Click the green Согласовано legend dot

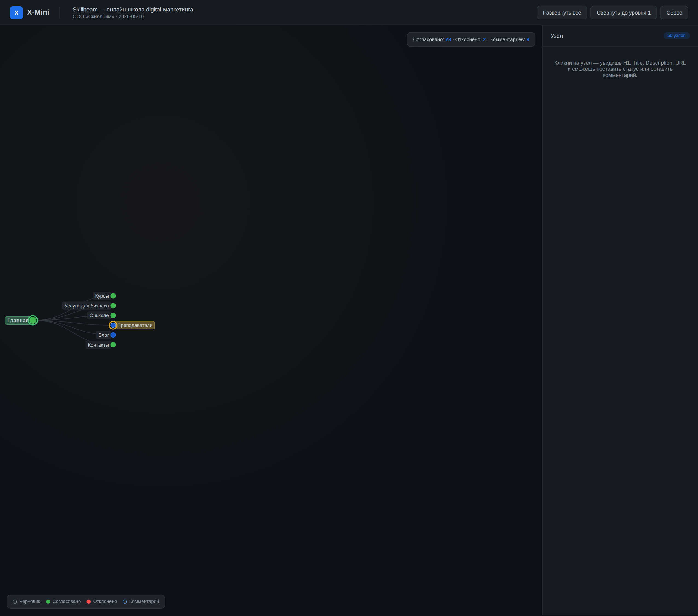click(48, 602)
